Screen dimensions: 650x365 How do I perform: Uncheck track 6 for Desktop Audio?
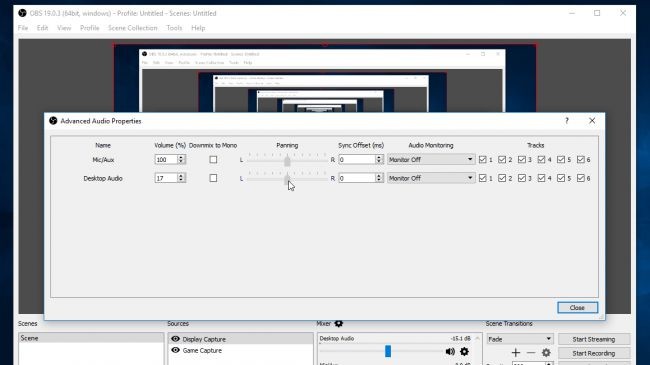(581, 178)
